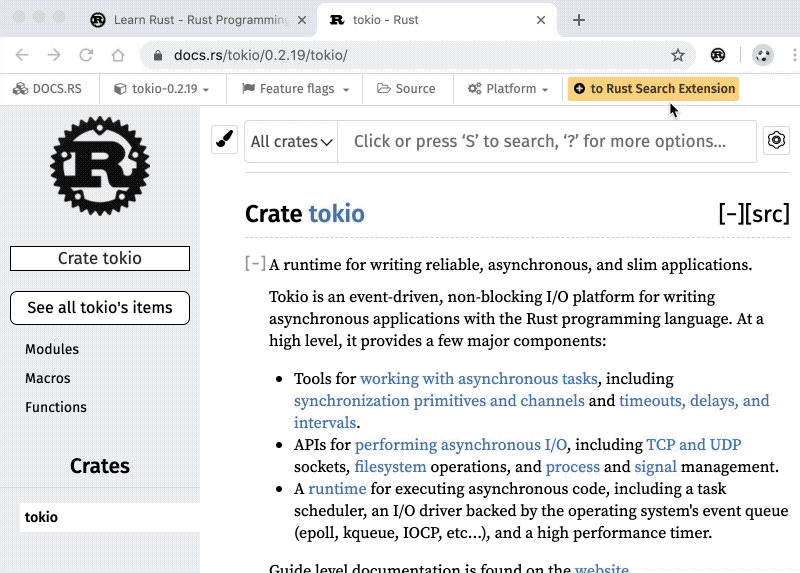Screen dimensions: 800x573
Task: Open the DOCS.RS home link
Action: [x=47, y=89]
